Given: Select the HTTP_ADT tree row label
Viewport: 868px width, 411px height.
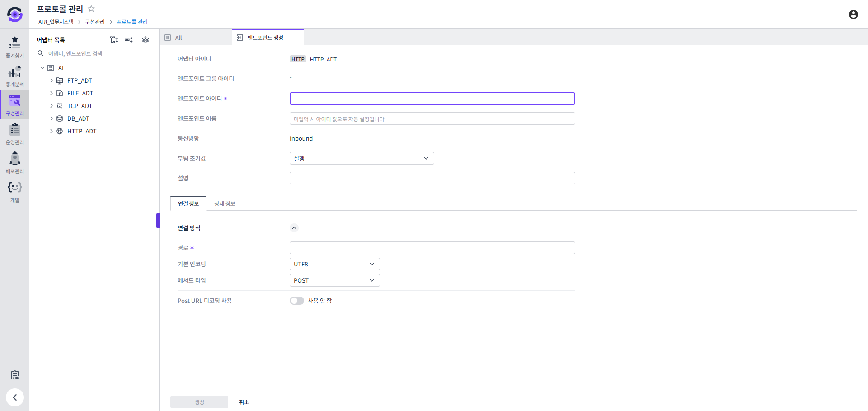Looking at the screenshot, I should point(82,131).
